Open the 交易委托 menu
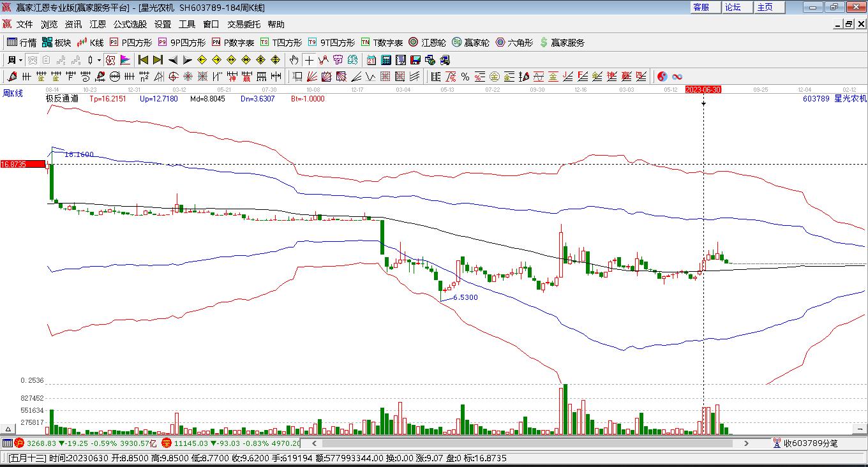The image size is (868, 467). 244,24
